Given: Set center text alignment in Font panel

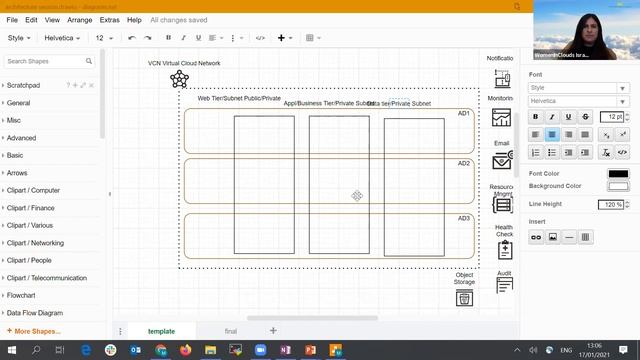Looking at the screenshot, I should (x=552, y=134).
